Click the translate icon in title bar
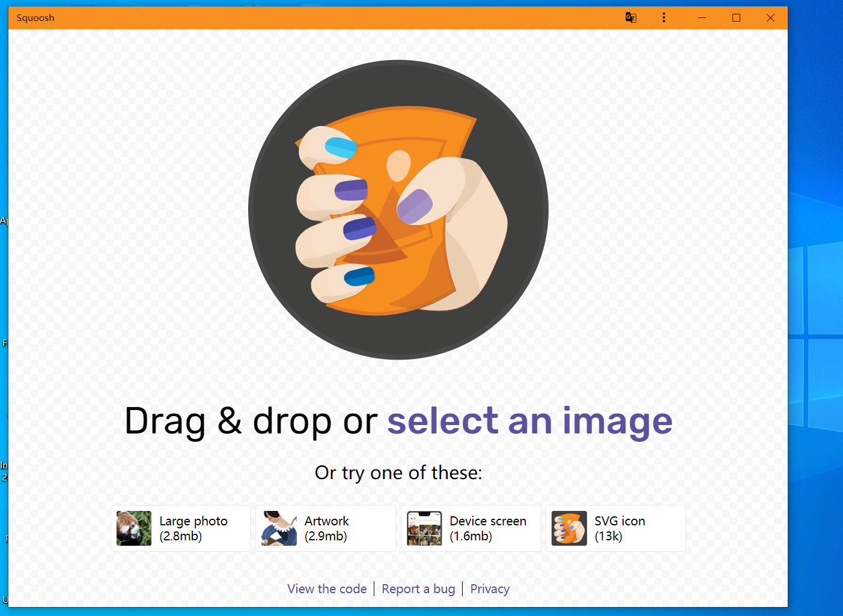This screenshot has width=843, height=616. 630,17
